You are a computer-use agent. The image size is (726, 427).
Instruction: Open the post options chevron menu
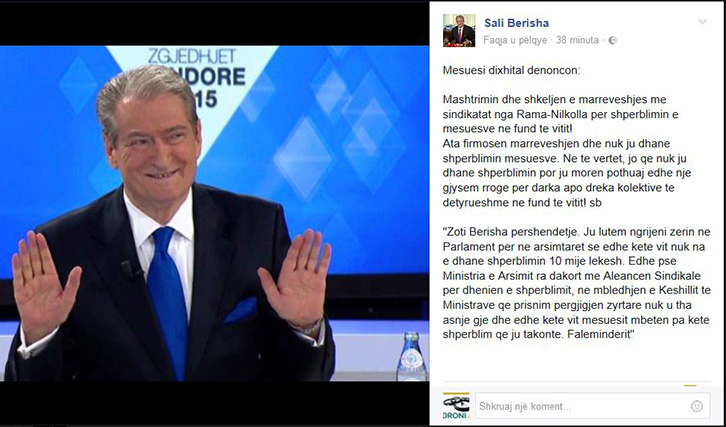coord(702,22)
